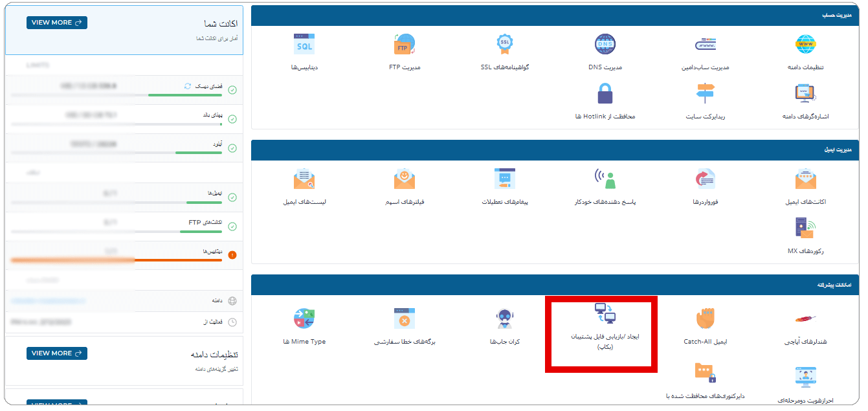This screenshot has width=868, height=411.
Task: Click the Hotlink protection padlock icon
Action: (x=605, y=94)
